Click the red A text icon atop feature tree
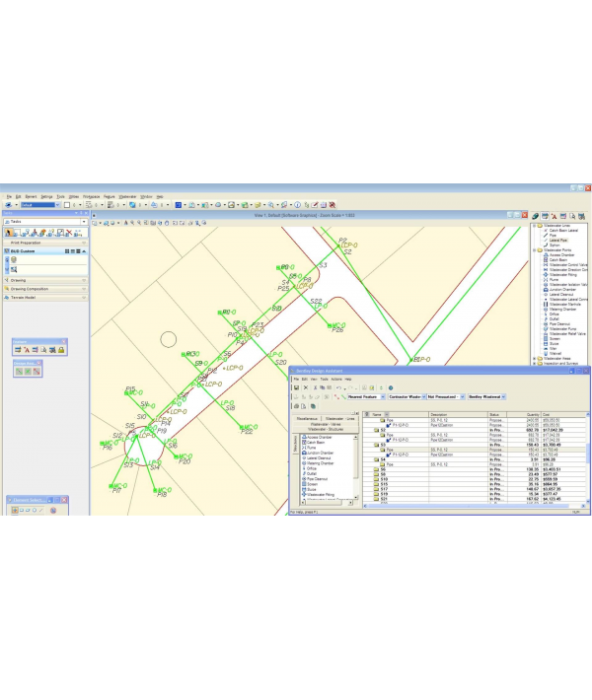 (555, 216)
